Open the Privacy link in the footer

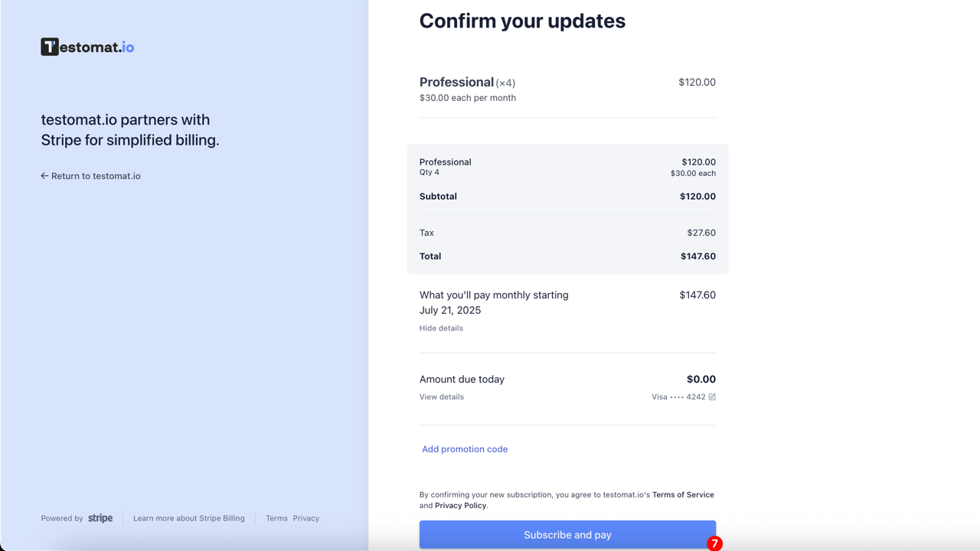tap(305, 518)
